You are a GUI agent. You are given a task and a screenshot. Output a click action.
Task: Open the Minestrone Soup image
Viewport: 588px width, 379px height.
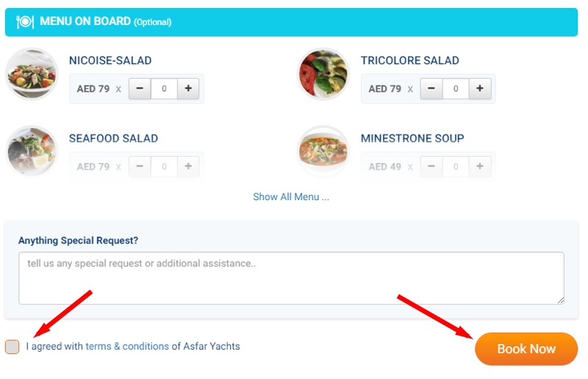(x=323, y=151)
